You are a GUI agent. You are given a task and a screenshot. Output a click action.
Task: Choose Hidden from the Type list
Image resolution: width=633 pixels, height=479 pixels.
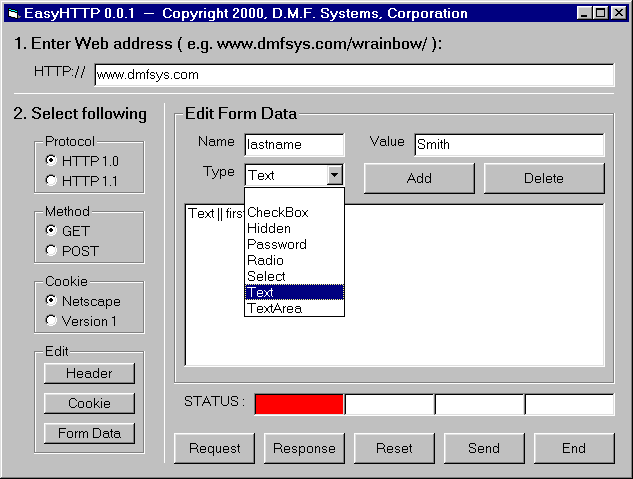294,228
